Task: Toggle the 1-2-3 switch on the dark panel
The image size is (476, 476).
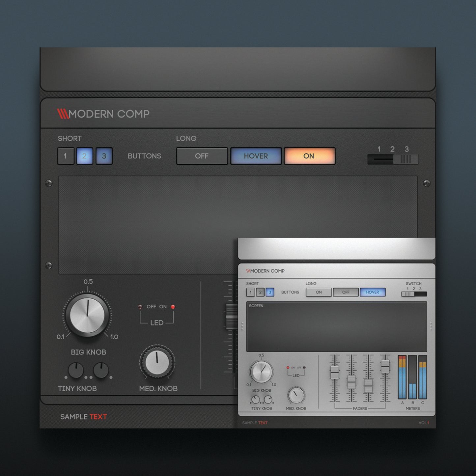Action: [x=393, y=159]
